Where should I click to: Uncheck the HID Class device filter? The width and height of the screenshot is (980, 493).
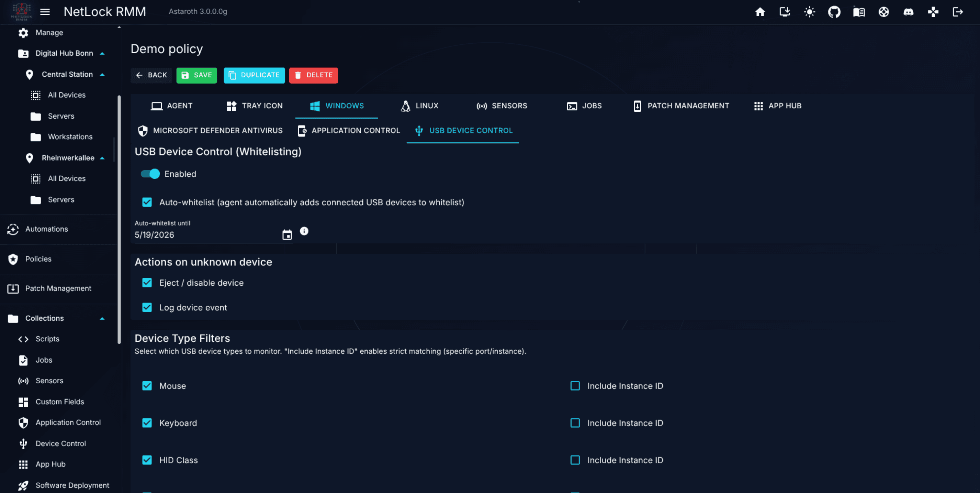tap(147, 460)
